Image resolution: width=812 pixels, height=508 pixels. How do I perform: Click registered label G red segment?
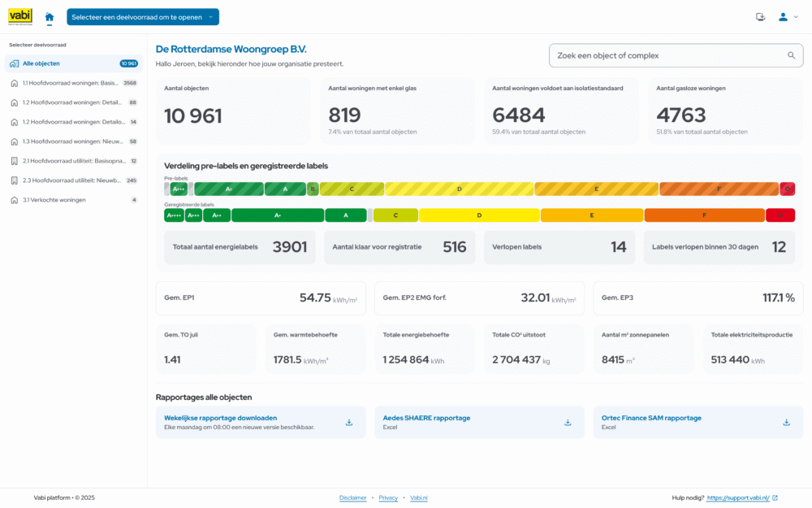[x=780, y=215]
